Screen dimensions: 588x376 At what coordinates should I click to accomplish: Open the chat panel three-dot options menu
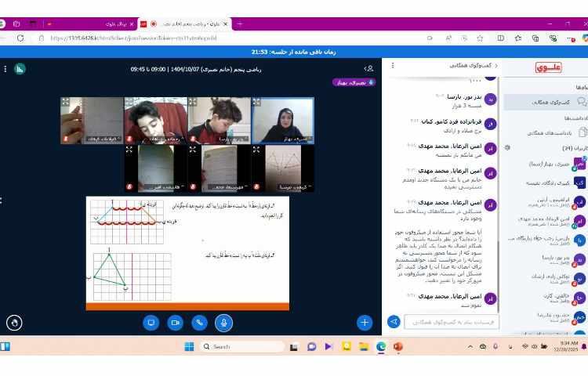click(393, 66)
